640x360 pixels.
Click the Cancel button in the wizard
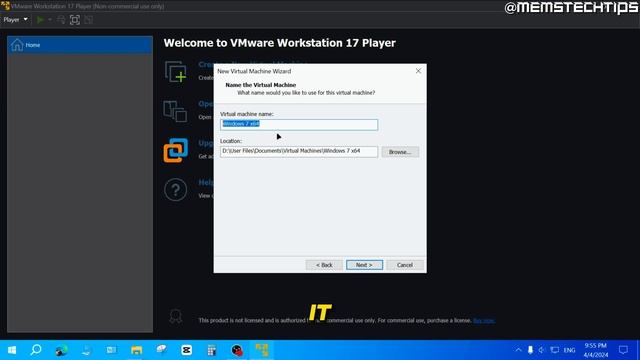(404, 265)
